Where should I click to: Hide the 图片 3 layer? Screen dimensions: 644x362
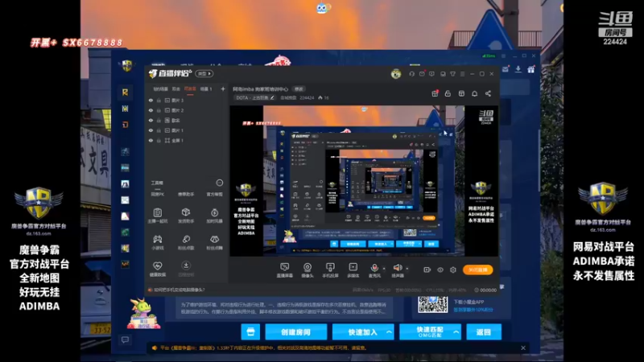[x=151, y=100]
